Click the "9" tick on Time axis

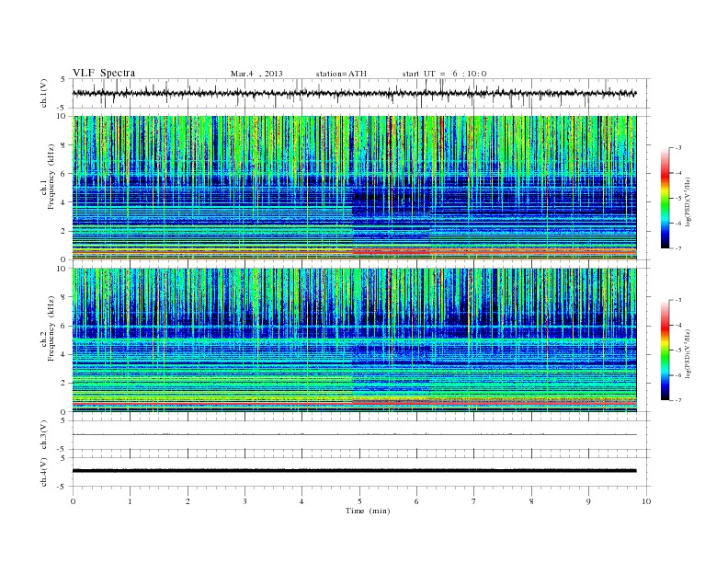[x=588, y=501]
